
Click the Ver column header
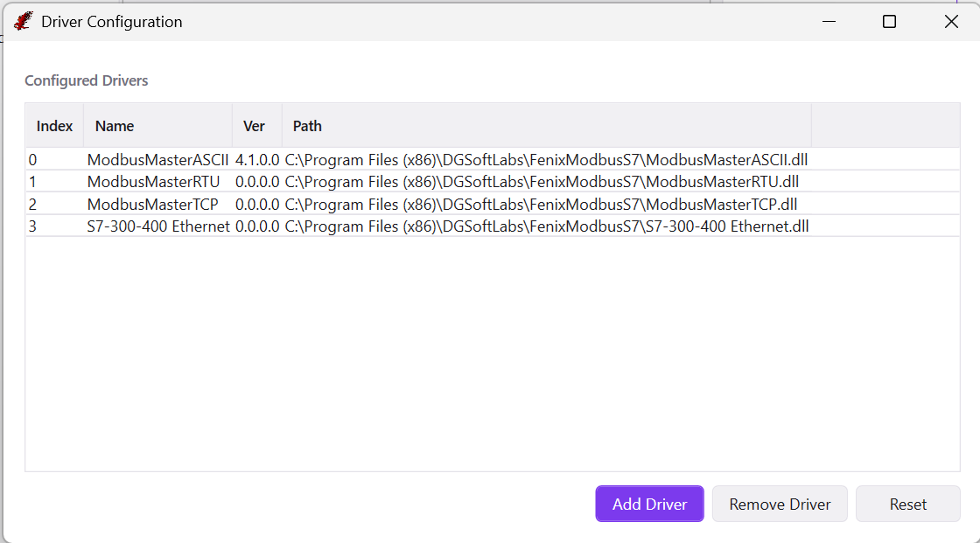257,126
